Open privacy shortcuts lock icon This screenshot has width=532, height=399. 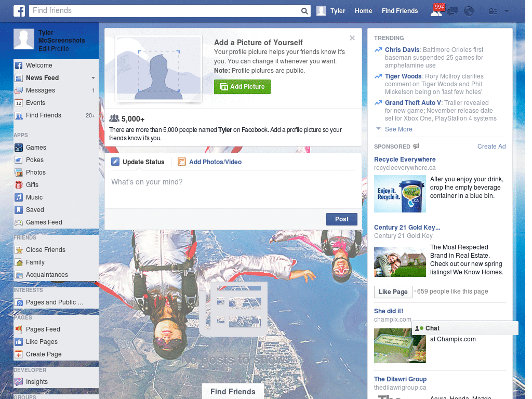[x=493, y=11]
